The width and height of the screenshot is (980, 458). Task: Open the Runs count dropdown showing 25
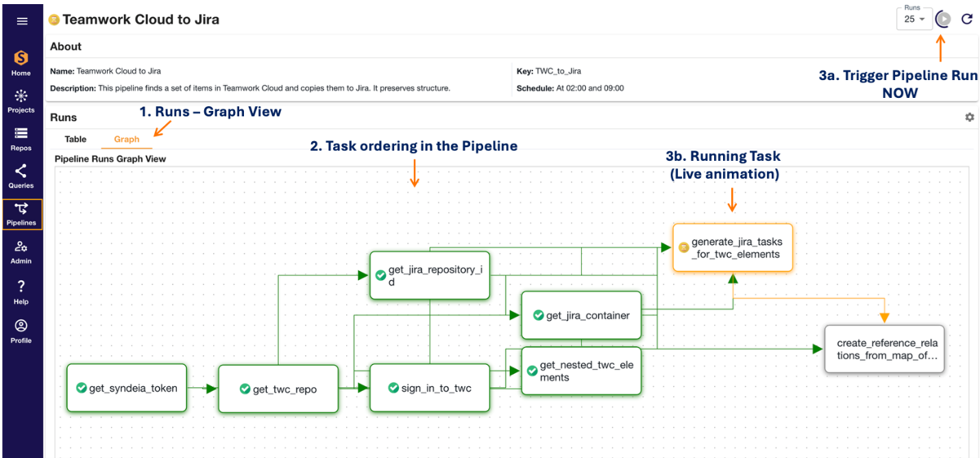[x=914, y=20]
